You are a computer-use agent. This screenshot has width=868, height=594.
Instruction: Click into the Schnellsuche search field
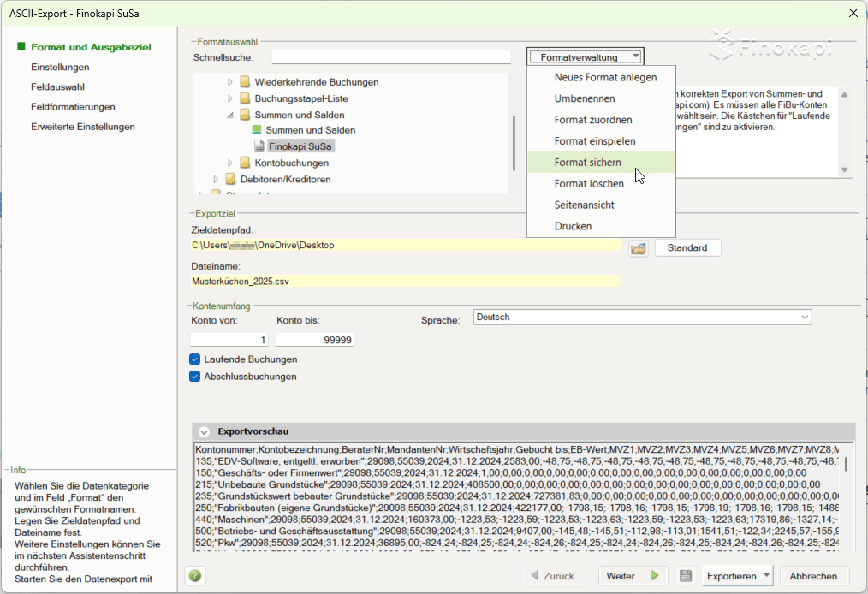(391, 57)
